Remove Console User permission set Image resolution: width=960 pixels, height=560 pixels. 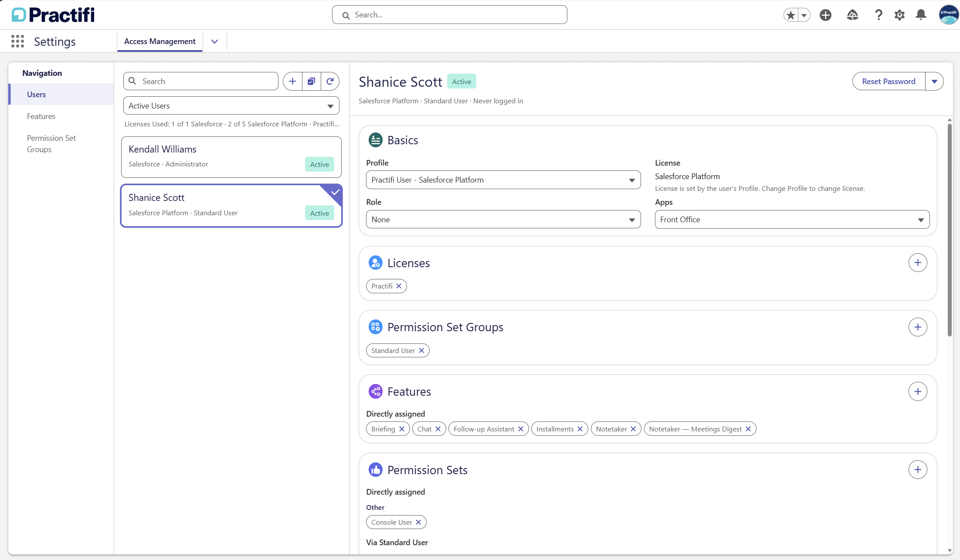click(x=418, y=523)
